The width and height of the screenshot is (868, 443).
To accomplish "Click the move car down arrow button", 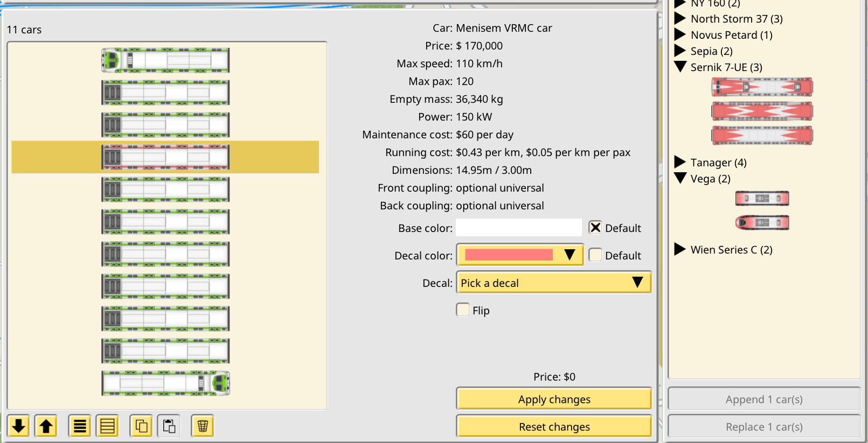I will pyautogui.click(x=18, y=426).
